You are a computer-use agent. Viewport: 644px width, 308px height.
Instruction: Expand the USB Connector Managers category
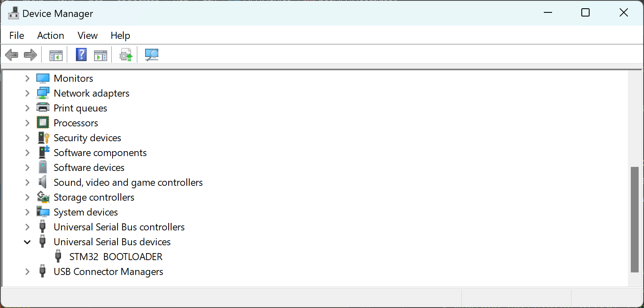27,271
